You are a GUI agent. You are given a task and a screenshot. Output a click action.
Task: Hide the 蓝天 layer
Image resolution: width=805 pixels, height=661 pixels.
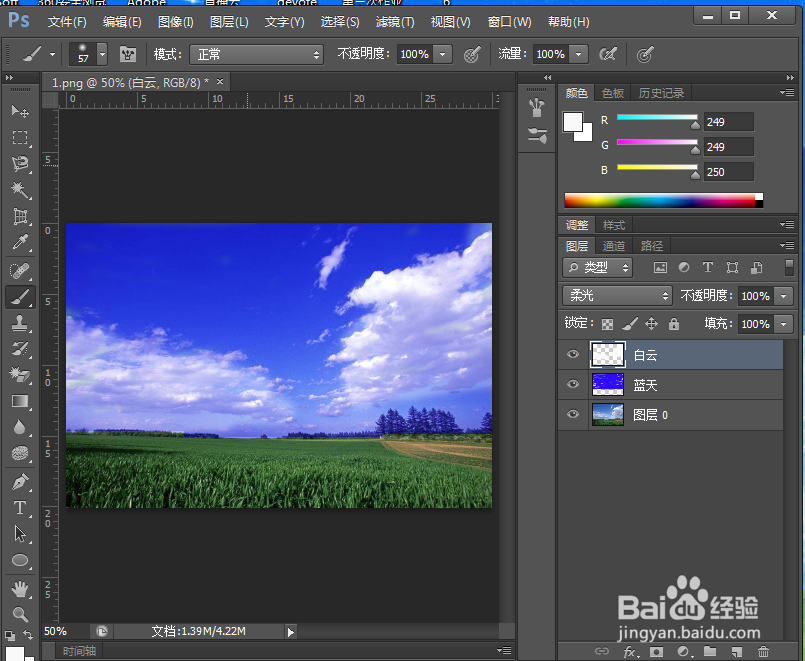point(573,384)
